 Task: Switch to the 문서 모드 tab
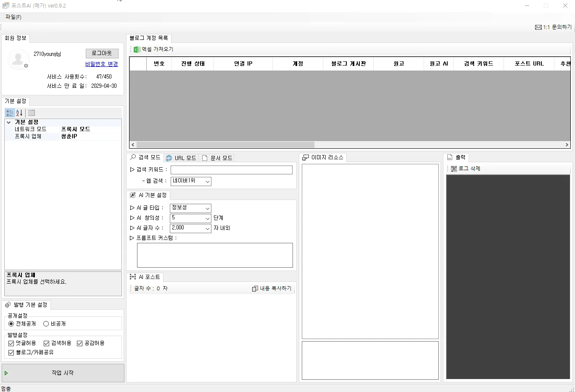[x=217, y=158]
